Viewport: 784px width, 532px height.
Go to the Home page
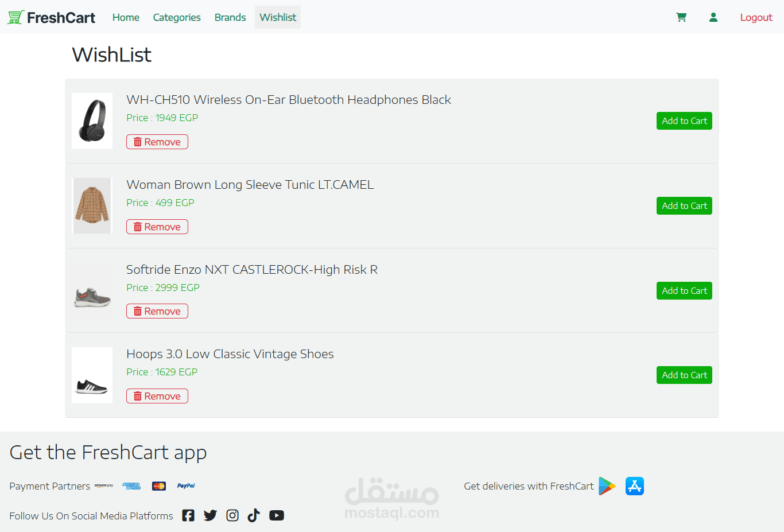click(126, 17)
